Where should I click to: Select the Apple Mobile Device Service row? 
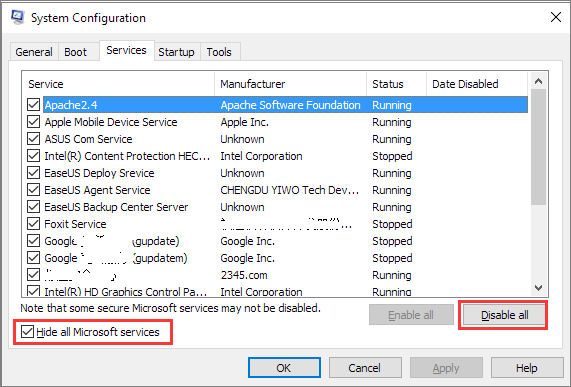(x=277, y=122)
